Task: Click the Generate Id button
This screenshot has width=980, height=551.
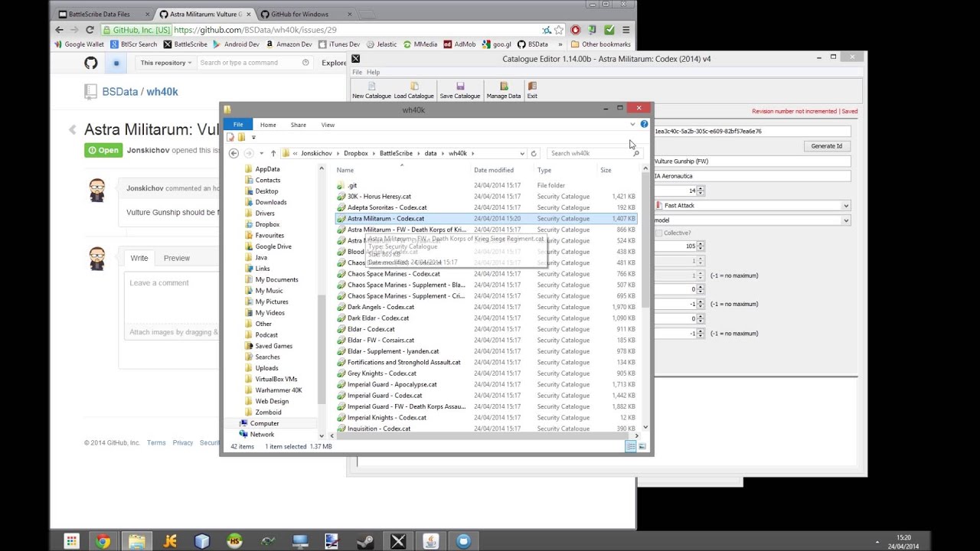Action: (x=826, y=146)
